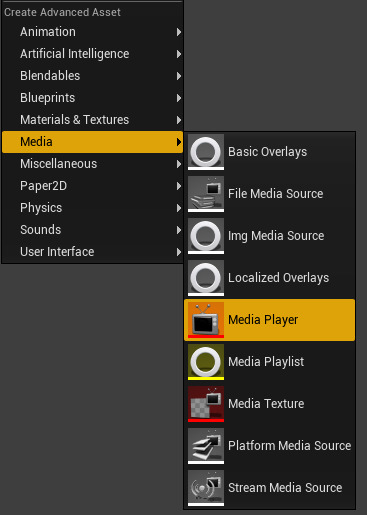The width and height of the screenshot is (367, 515).
Task: Create a Media Texture asset
Action: (x=269, y=404)
